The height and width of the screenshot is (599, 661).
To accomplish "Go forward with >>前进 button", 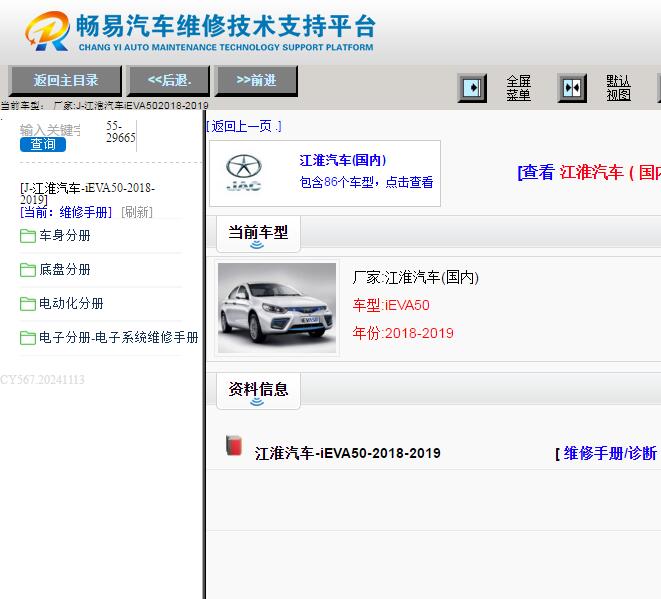I will pyautogui.click(x=256, y=80).
